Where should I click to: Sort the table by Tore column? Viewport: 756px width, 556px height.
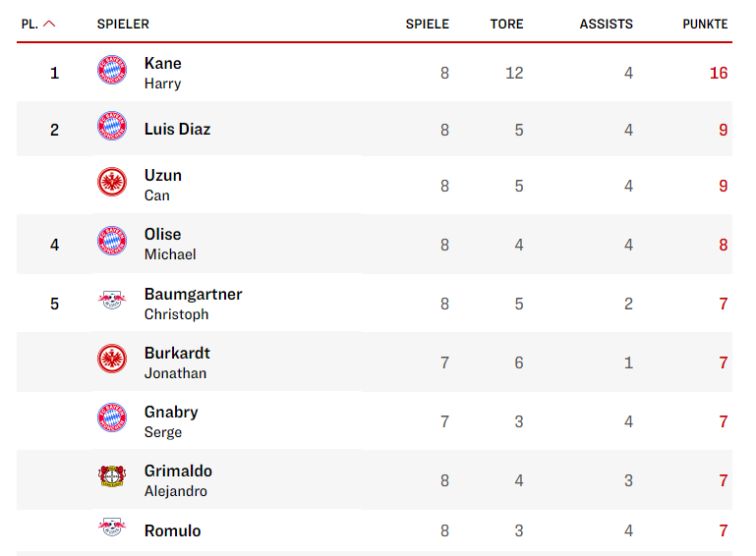[506, 25]
